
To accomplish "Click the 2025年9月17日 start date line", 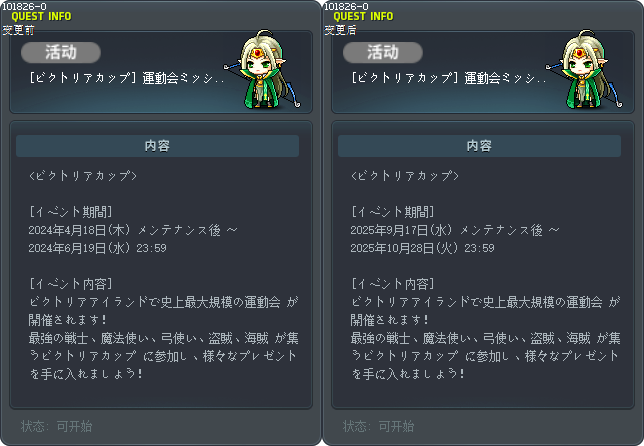I will pyautogui.click(x=455, y=230).
